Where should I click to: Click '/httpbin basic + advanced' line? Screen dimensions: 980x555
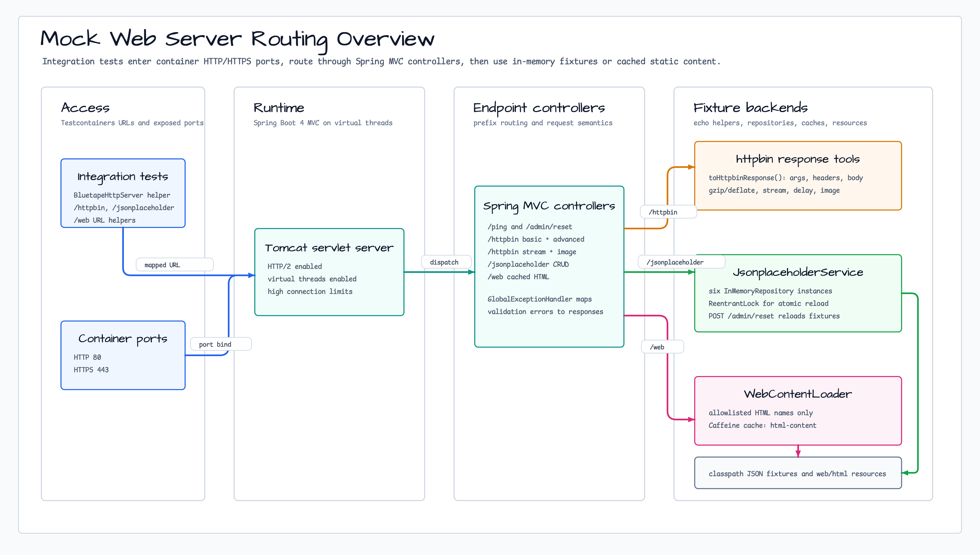[x=536, y=239]
